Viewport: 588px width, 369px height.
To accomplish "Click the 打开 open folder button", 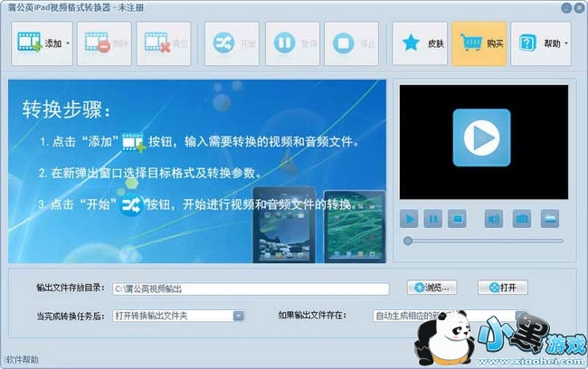I will 502,288.
